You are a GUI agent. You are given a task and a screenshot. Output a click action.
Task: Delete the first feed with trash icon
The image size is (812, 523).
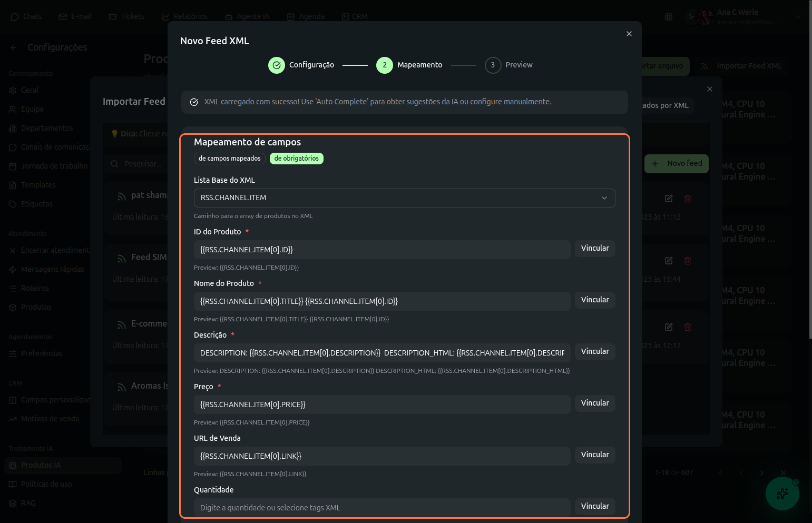688,199
